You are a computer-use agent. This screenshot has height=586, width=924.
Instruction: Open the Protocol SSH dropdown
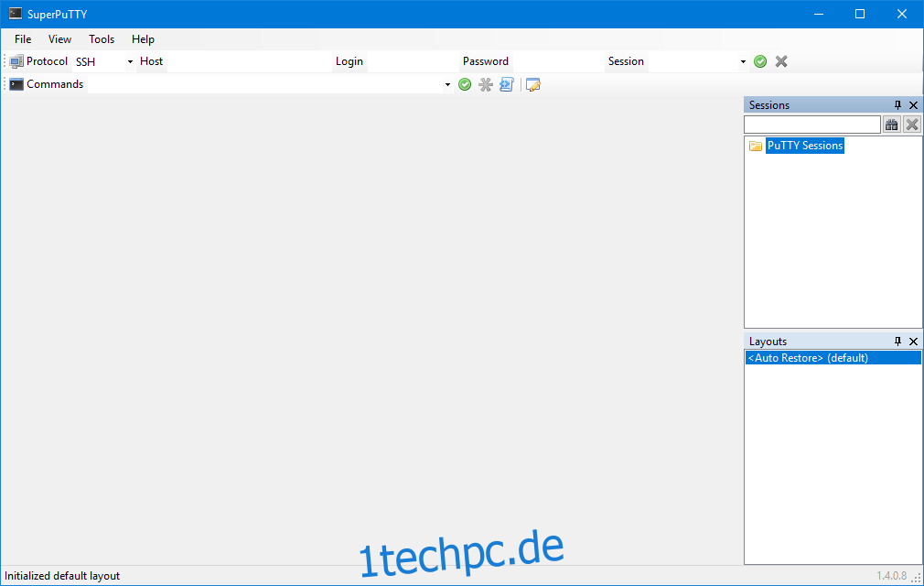(x=103, y=62)
